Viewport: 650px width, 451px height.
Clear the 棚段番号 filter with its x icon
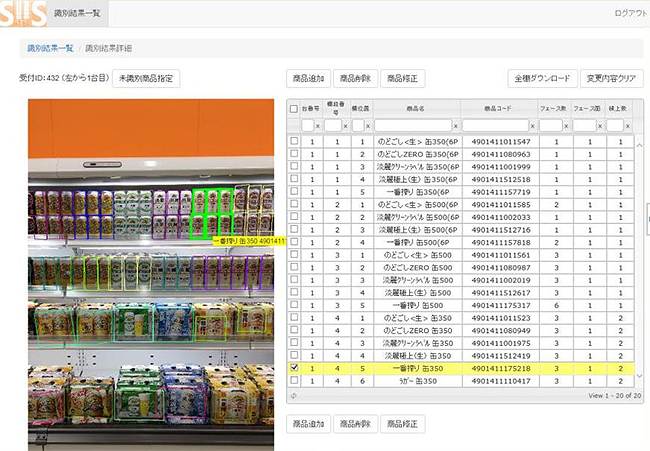345,126
